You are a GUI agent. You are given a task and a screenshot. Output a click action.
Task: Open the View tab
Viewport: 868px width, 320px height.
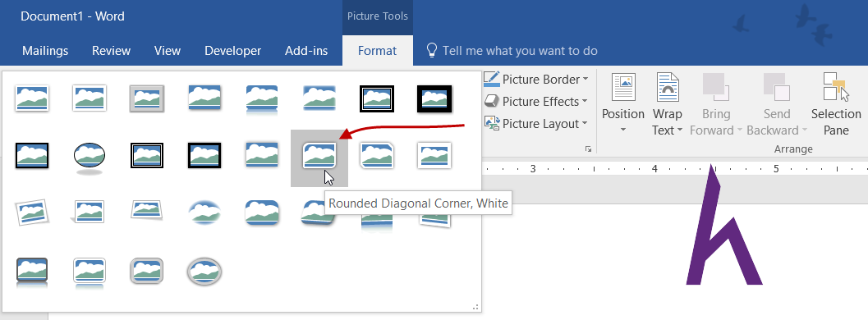(x=168, y=51)
